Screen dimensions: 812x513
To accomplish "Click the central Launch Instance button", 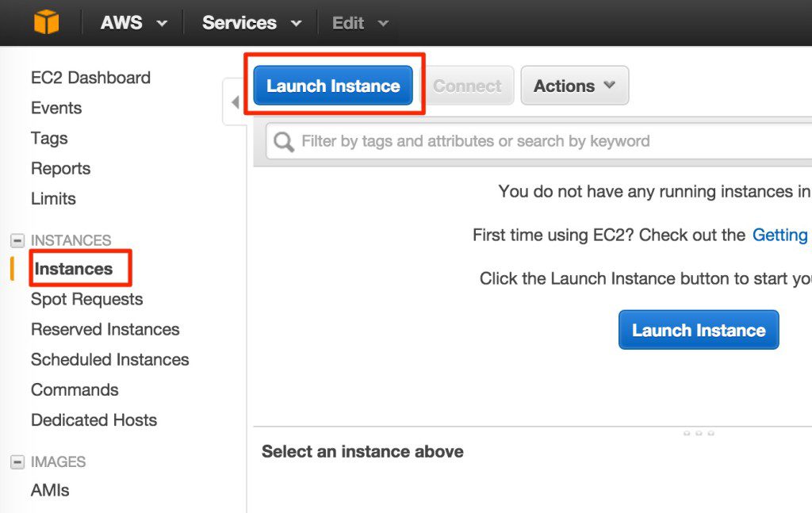I will click(x=698, y=330).
